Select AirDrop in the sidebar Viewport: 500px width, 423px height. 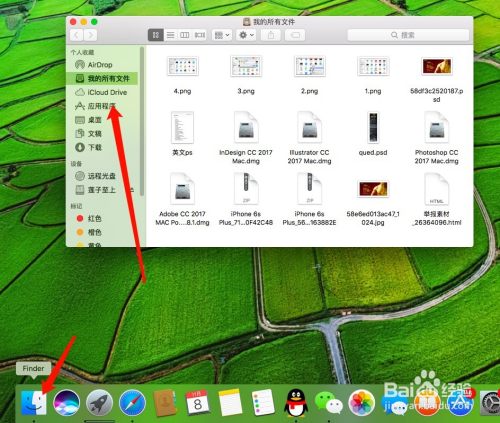coord(102,65)
